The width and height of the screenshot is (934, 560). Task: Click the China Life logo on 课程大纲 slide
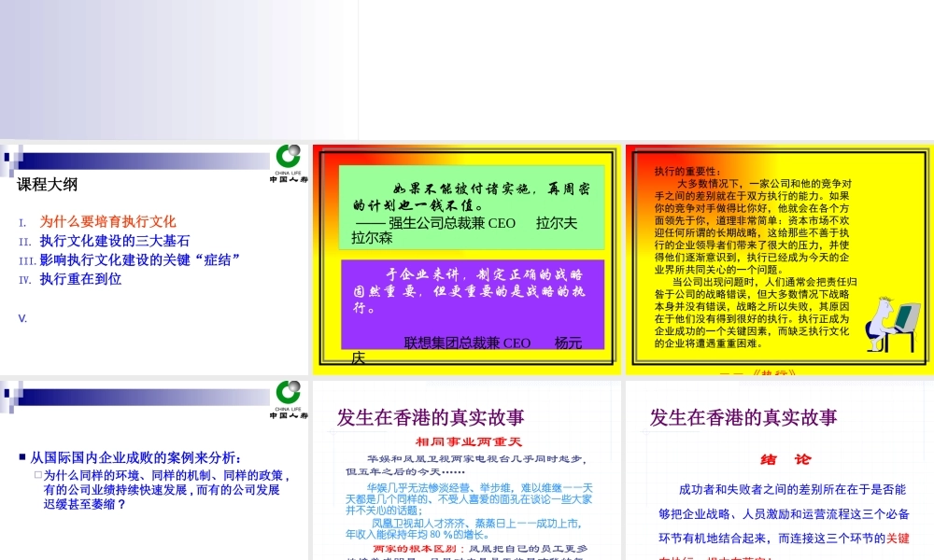point(289,163)
